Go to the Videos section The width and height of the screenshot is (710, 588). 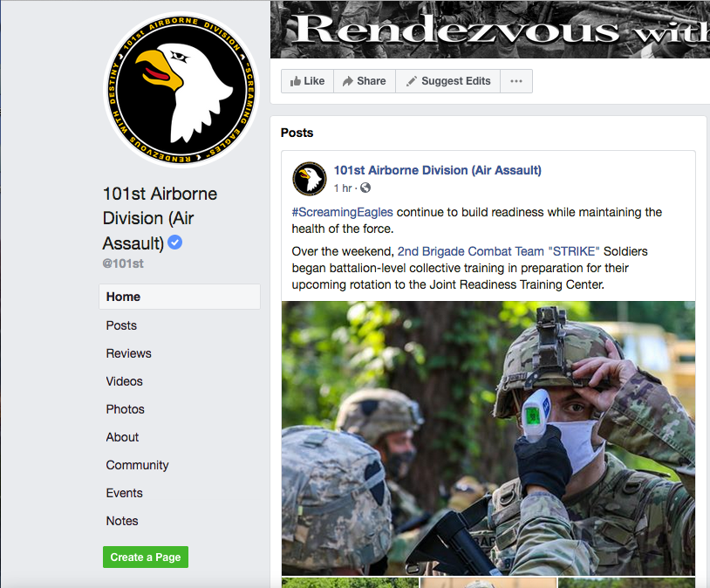(124, 381)
